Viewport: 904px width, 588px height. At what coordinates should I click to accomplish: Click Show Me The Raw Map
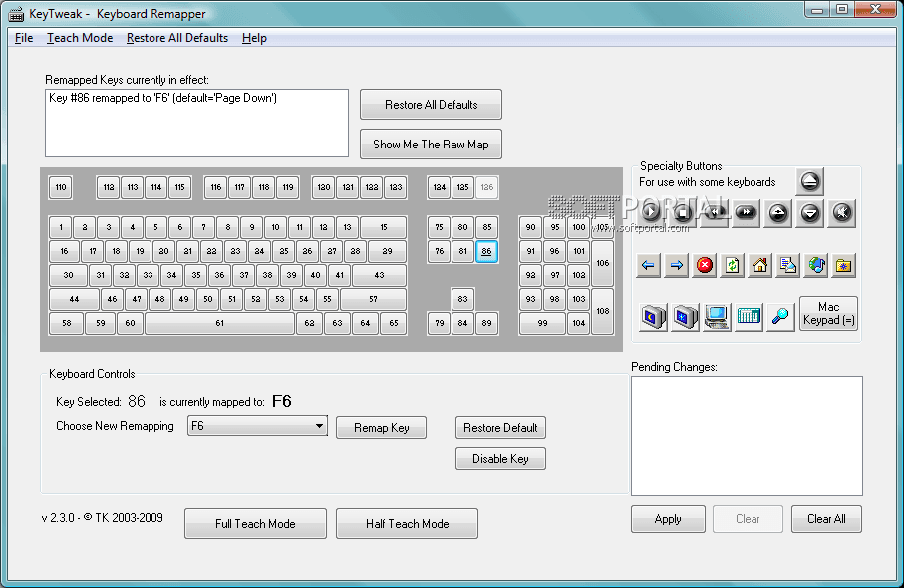coord(431,145)
